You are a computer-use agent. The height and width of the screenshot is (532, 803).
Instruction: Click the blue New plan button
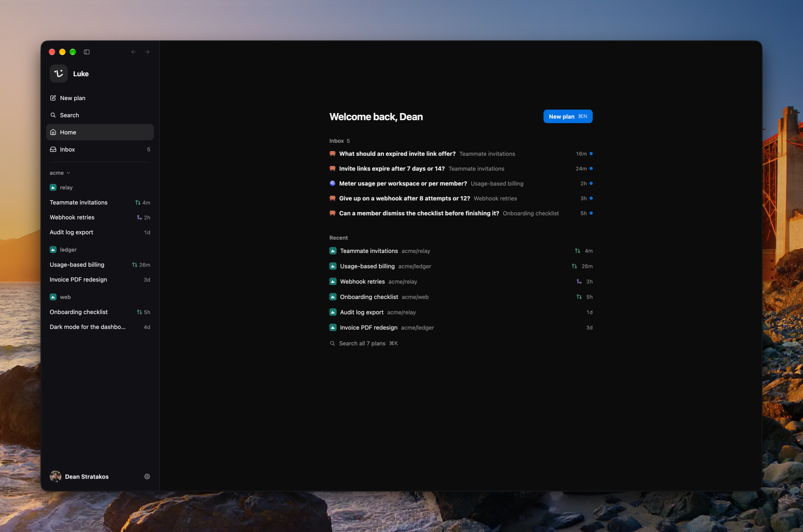568,116
